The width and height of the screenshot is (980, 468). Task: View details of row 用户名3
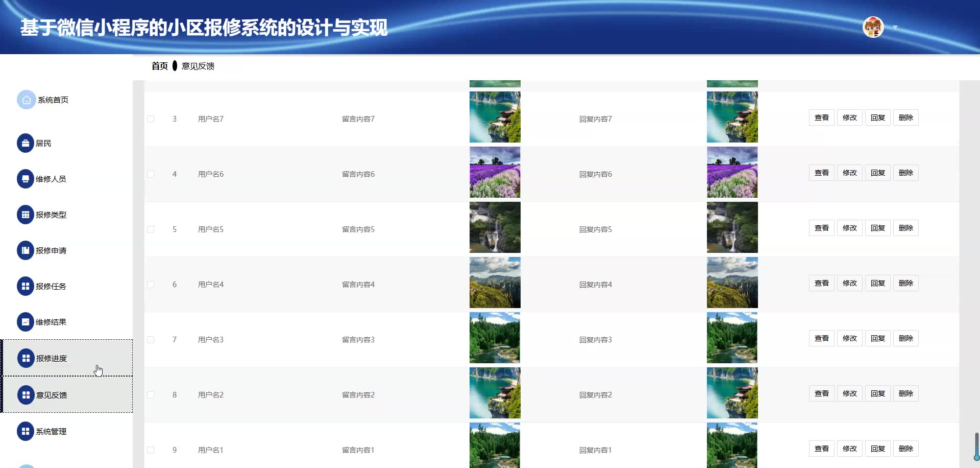(822, 338)
